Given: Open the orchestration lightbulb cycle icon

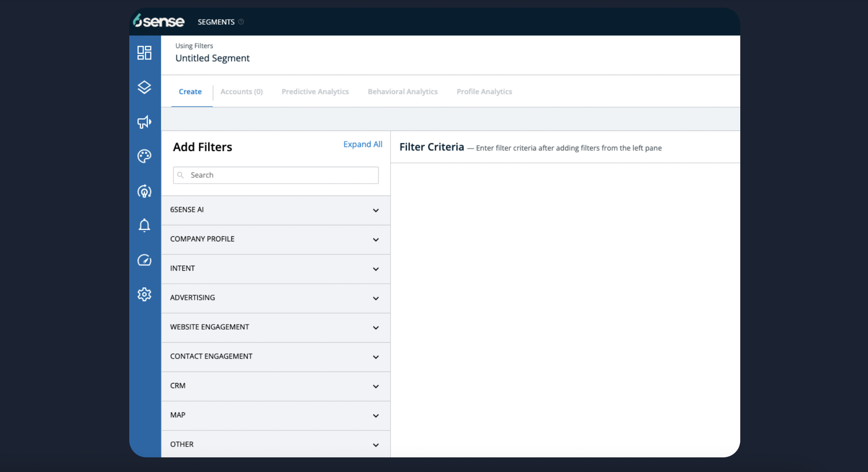Looking at the screenshot, I should tap(144, 191).
